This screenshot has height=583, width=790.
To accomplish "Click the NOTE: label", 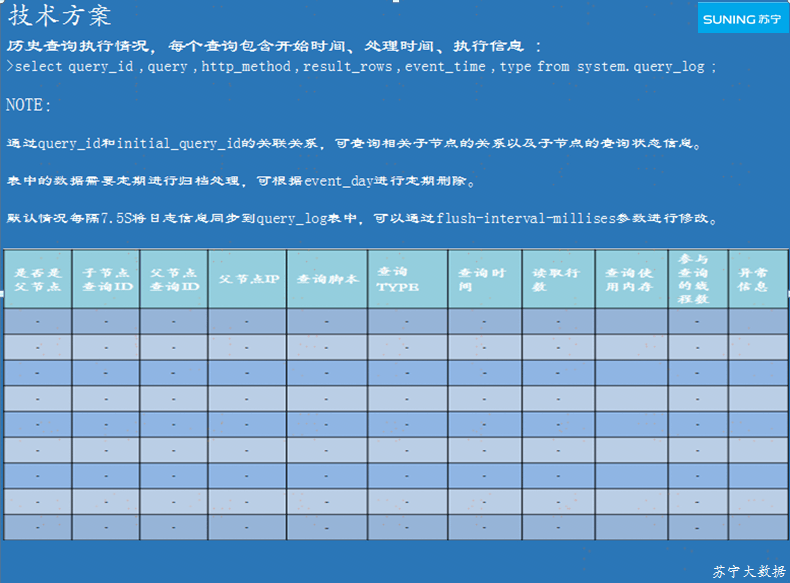I will (x=29, y=105).
